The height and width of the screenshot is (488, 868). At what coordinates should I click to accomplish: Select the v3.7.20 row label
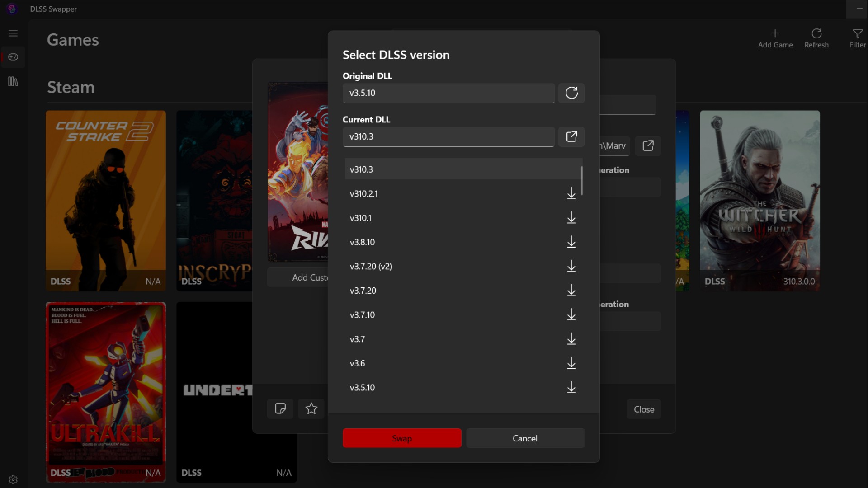point(363,291)
